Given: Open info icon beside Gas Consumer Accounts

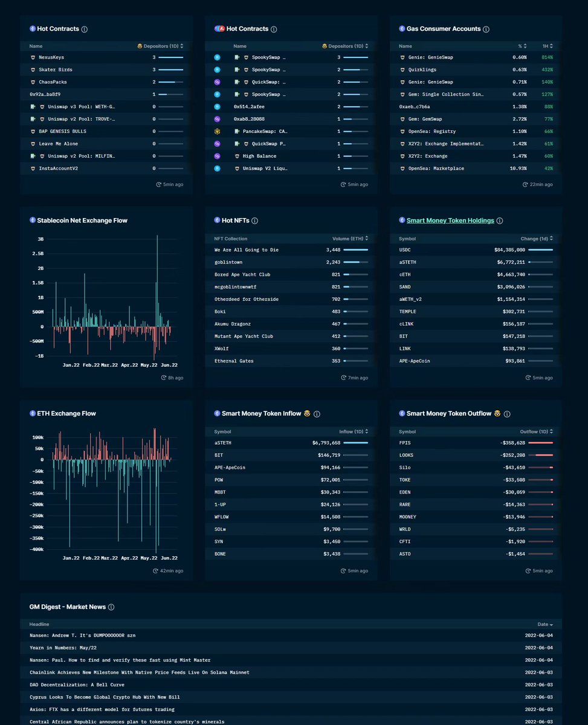Looking at the screenshot, I should pyautogui.click(x=486, y=29).
